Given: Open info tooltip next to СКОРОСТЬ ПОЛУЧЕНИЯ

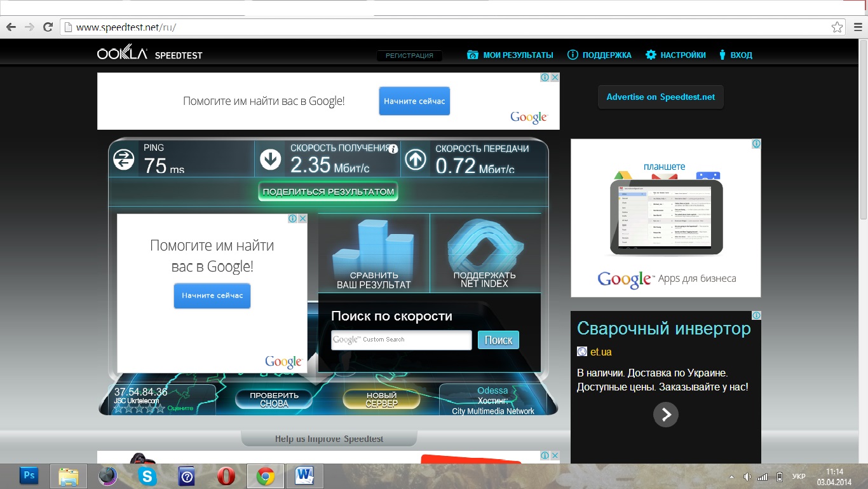Looking at the screenshot, I should tap(393, 149).
